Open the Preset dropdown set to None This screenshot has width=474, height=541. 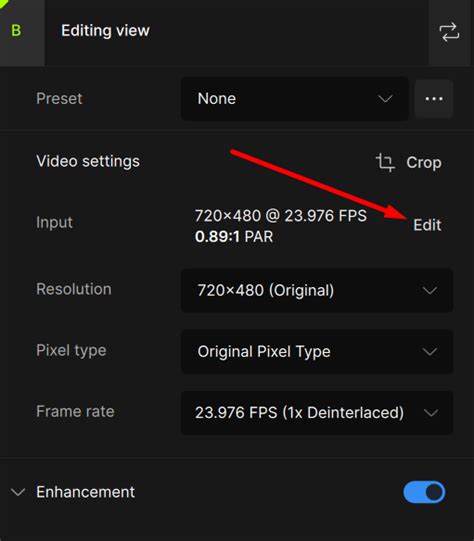point(295,99)
